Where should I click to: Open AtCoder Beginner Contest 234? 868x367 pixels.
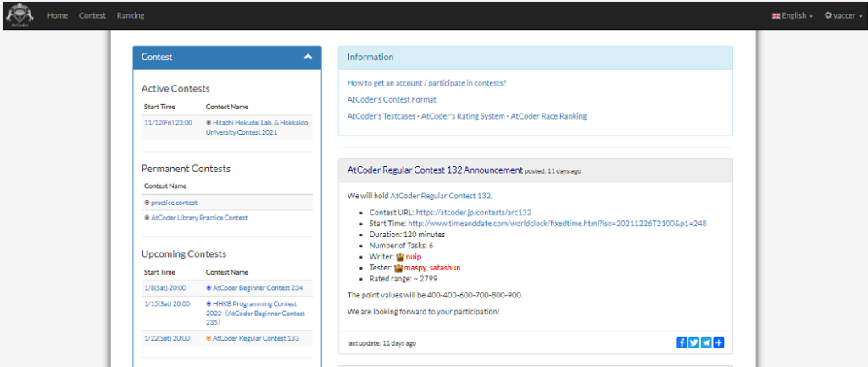(258, 288)
